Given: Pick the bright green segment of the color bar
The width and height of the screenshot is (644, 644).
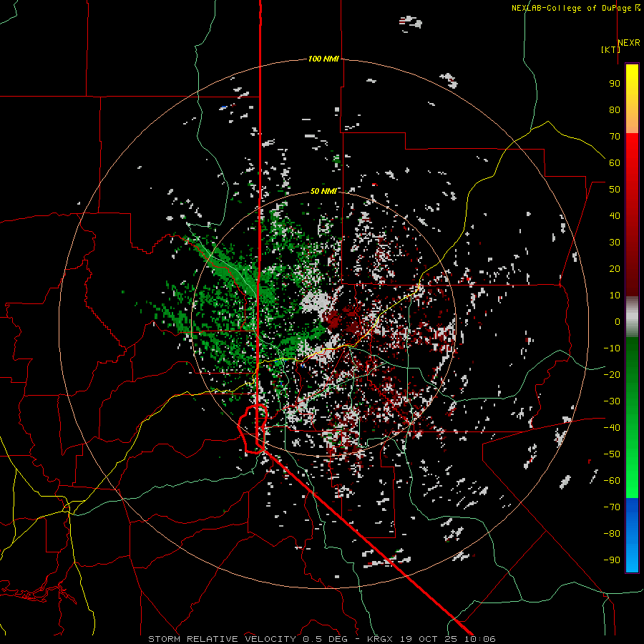Looking at the screenshot, I should 632,472.
